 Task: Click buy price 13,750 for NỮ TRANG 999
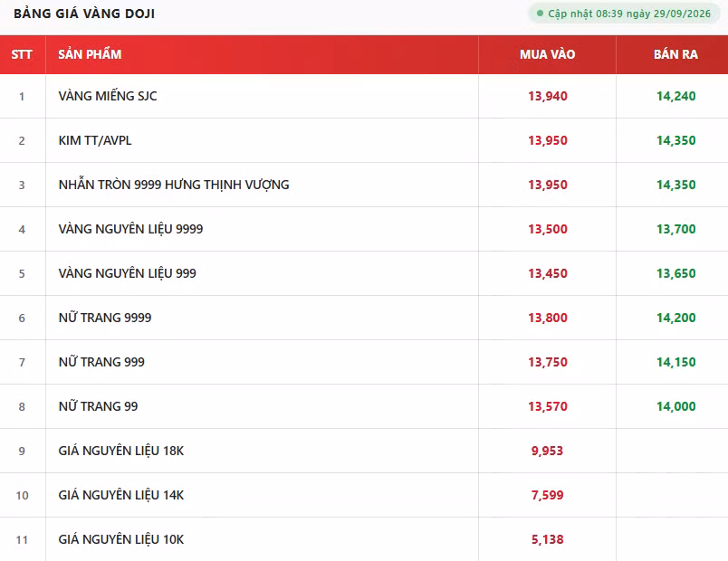pyautogui.click(x=548, y=363)
